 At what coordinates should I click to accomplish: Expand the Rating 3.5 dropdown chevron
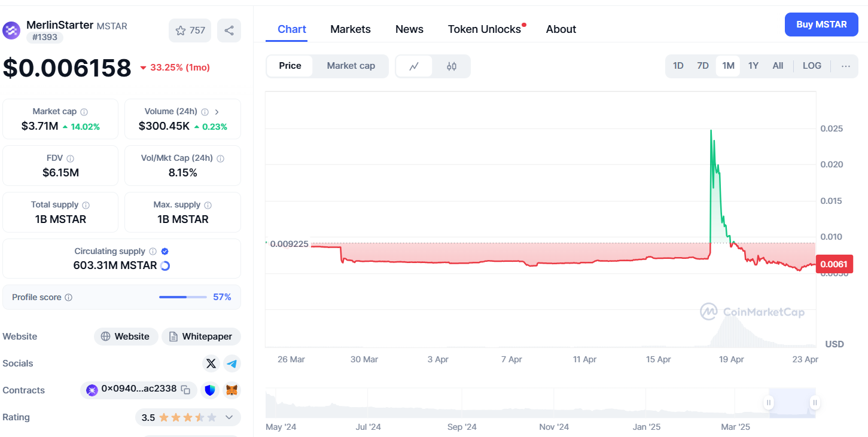[x=229, y=417]
